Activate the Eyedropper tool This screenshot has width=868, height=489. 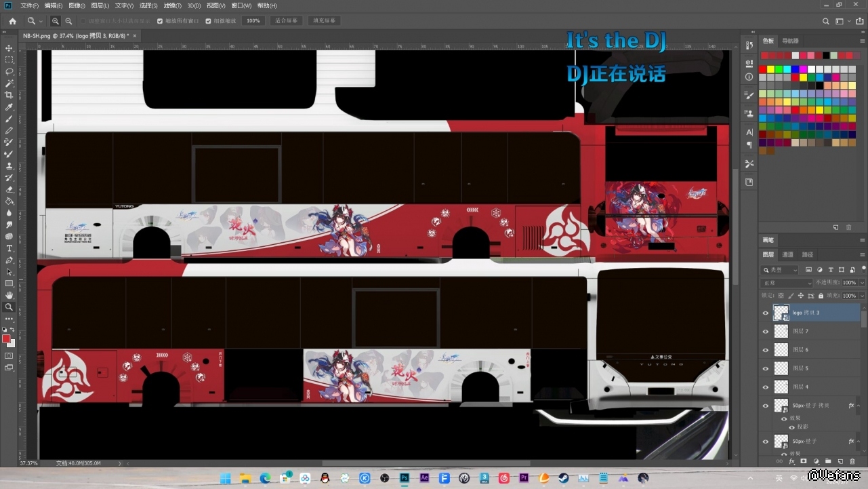pyautogui.click(x=9, y=107)
